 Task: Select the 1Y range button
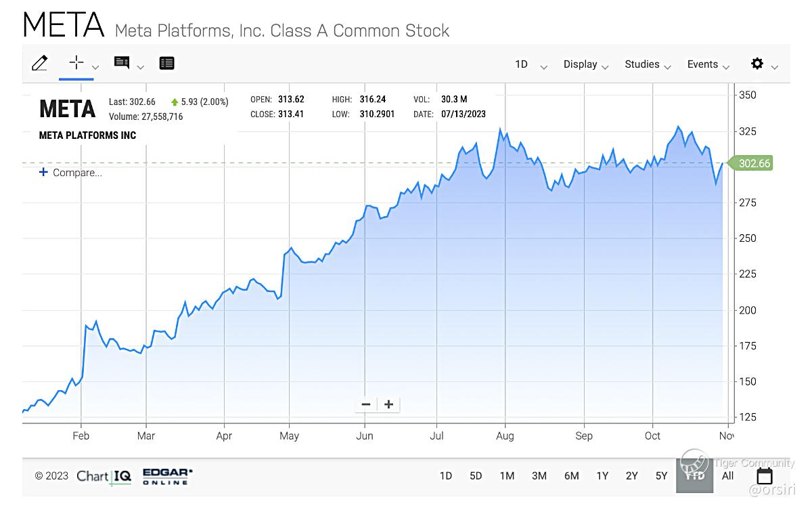(x=602, y=475)
